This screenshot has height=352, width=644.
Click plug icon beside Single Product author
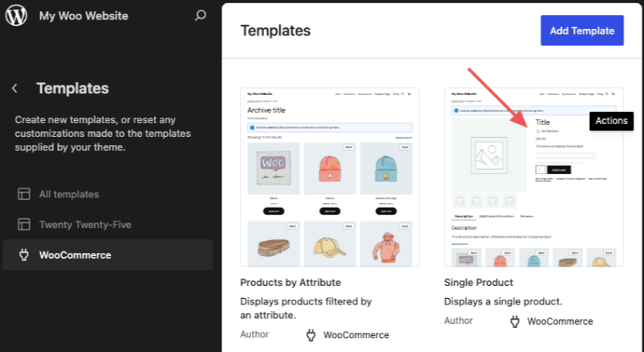pyautogui.click(x=514, y=321)
